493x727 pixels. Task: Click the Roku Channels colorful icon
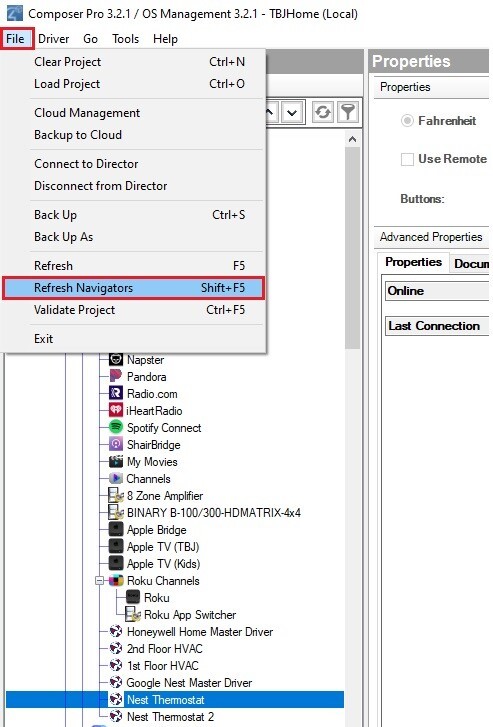(x=115, y=580)
